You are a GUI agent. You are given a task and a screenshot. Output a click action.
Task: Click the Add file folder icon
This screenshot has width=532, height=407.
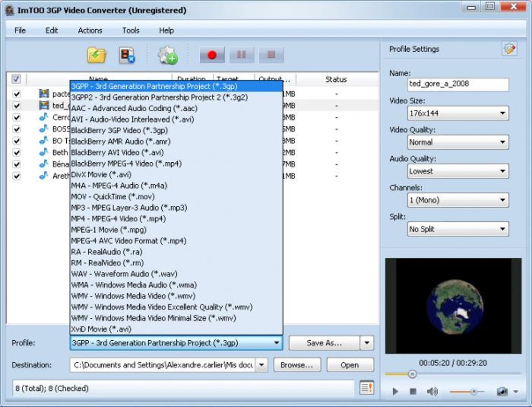coord(96,55)
